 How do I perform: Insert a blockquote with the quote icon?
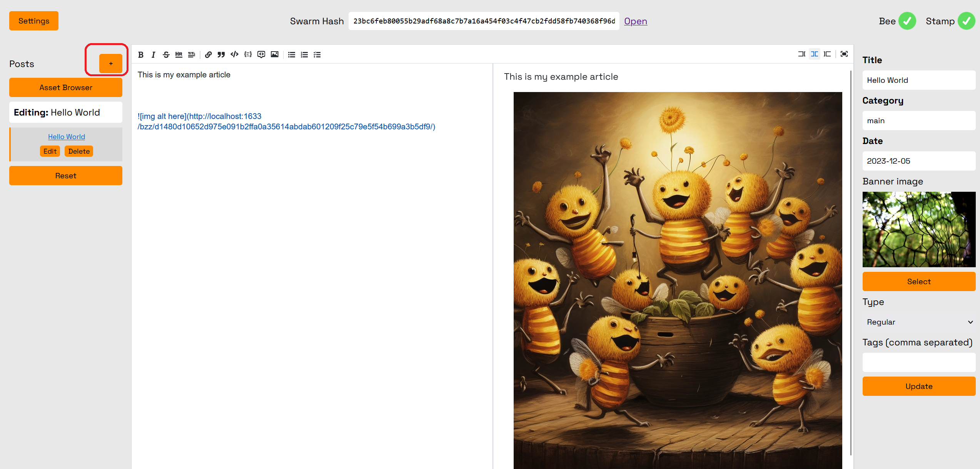(221, 55)
